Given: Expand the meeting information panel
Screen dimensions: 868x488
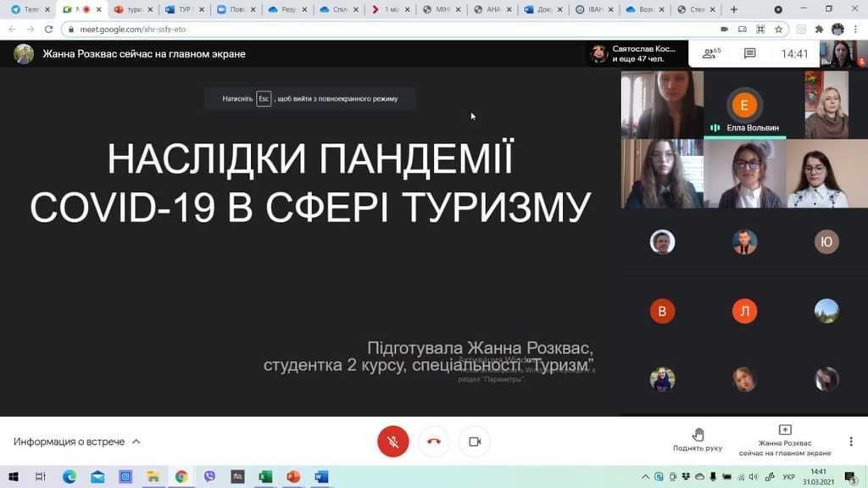Looking at the screenshot, I should [76, 441].
